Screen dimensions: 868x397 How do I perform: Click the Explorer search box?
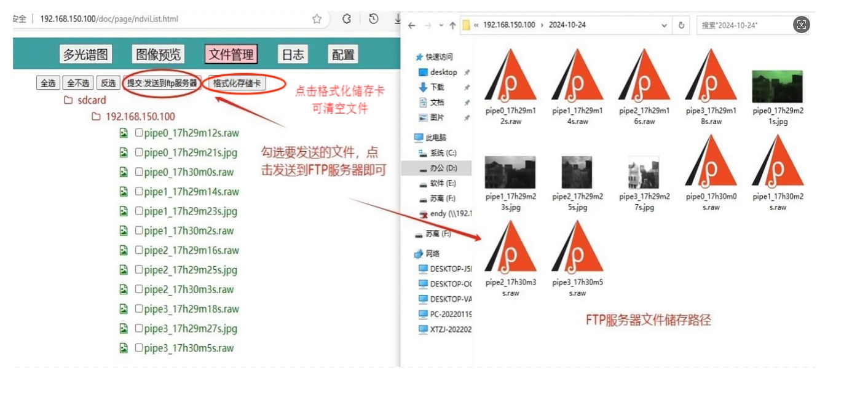(744, 26)
